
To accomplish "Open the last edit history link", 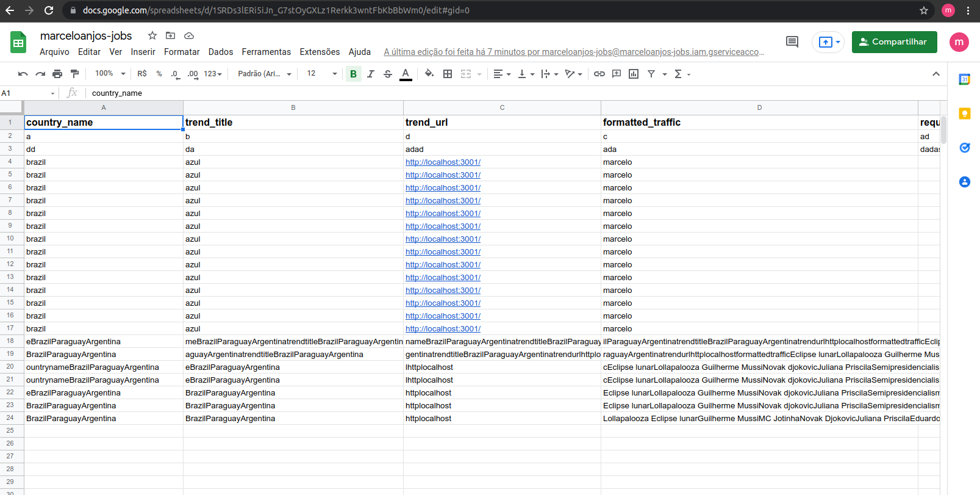I will (x=573, y=52).
